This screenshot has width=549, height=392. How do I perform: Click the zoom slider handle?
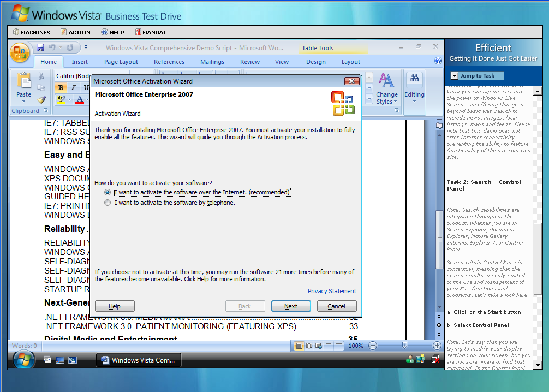click(404, 346)
